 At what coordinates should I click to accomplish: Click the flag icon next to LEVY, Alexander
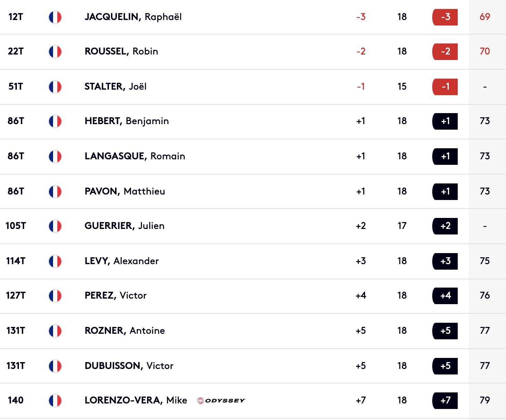coord(55,261)
